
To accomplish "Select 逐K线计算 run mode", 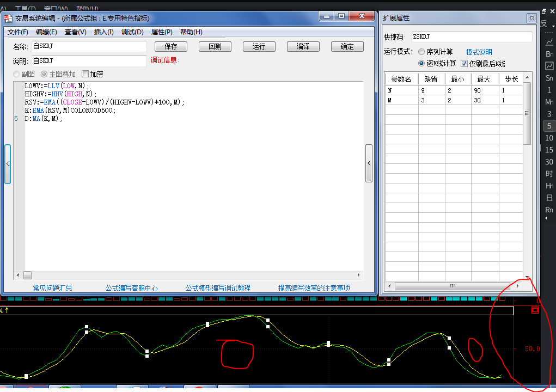I will click(x=421, y=63).
